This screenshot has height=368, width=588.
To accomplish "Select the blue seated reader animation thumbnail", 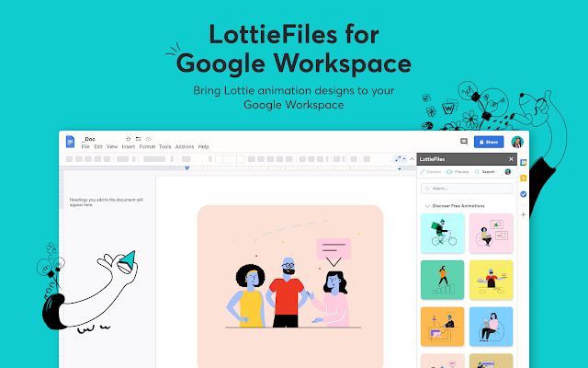I will [491, 327].
